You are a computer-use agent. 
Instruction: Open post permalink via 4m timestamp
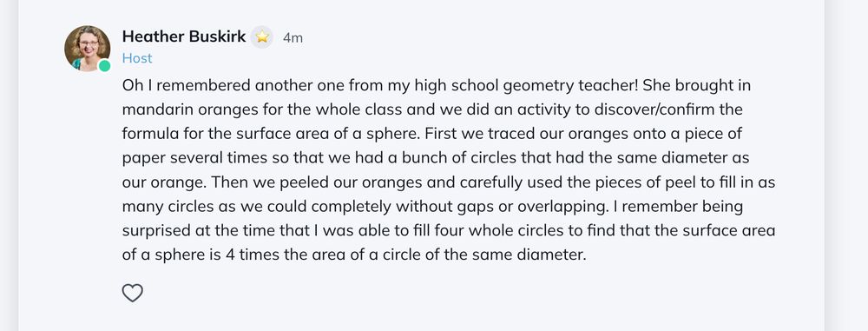(293, 37)
